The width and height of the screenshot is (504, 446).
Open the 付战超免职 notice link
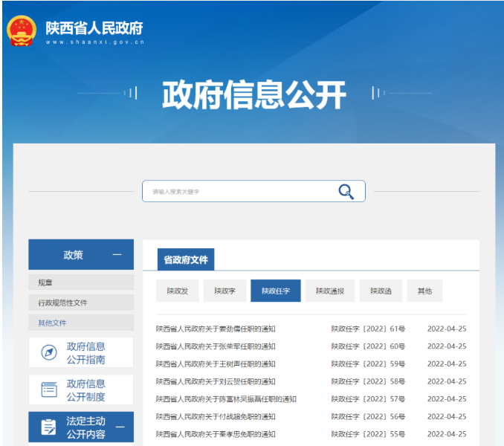tap(216, 417)
